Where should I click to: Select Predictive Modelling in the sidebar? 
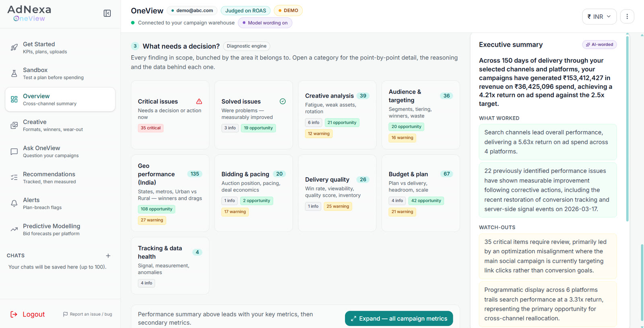coord(60,230)
